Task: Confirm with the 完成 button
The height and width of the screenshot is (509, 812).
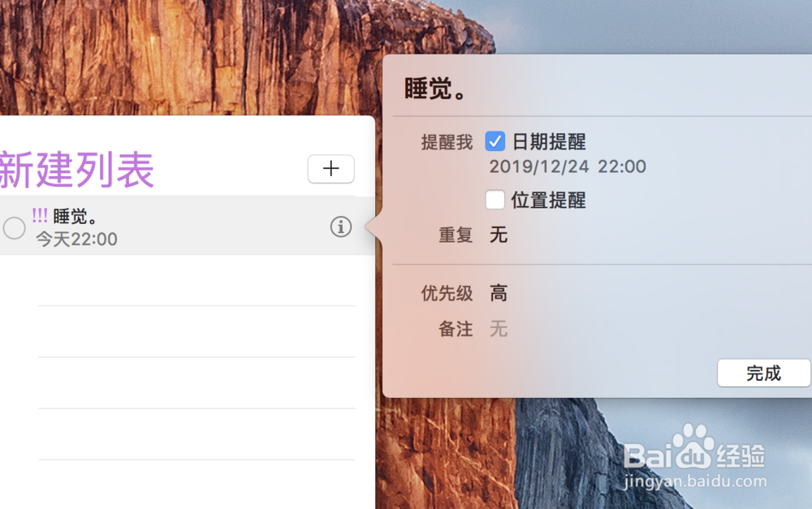Action: click(x=764, y=373)
